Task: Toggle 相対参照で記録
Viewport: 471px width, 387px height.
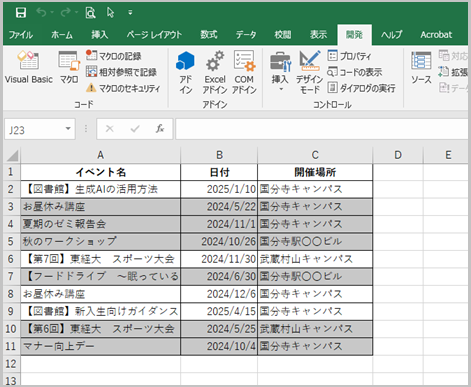Action: coord(121,72)
